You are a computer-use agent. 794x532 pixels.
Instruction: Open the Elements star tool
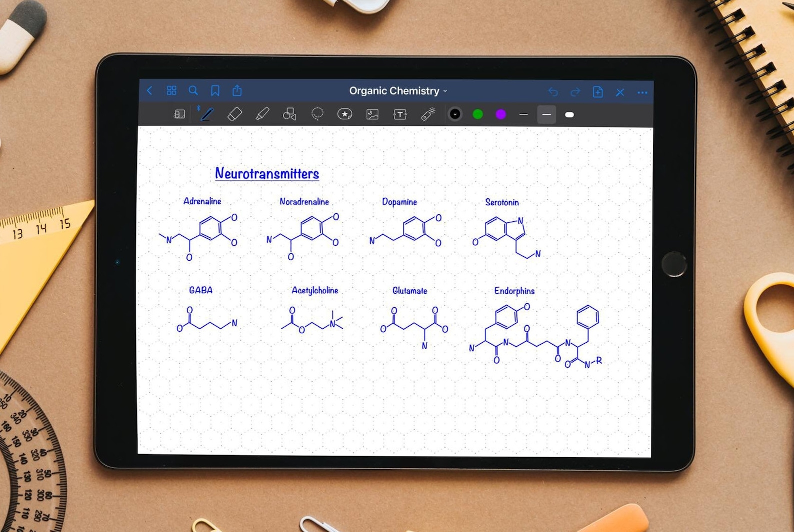[344, 114]
